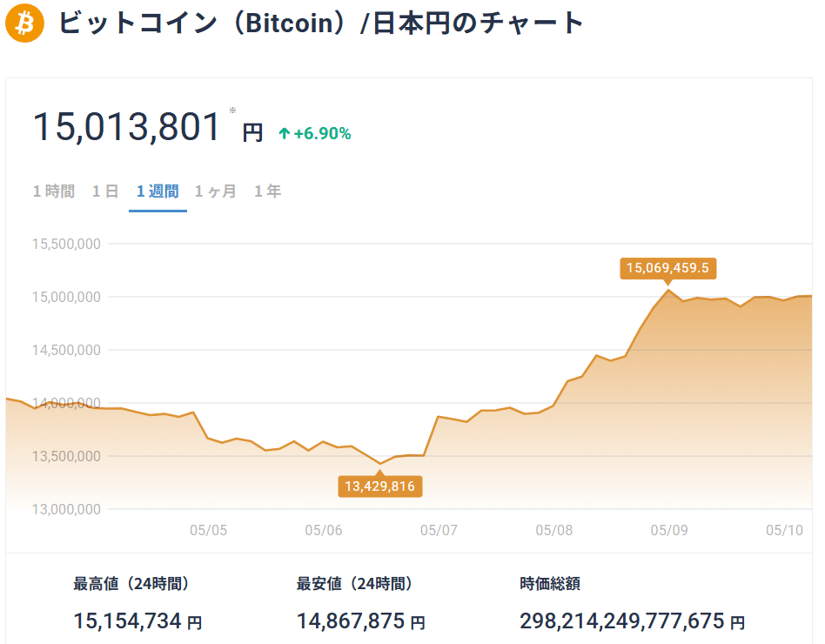Select the 1週間 timeframe
This screenshot has height=644, width=825.
(x=158, y=191)
